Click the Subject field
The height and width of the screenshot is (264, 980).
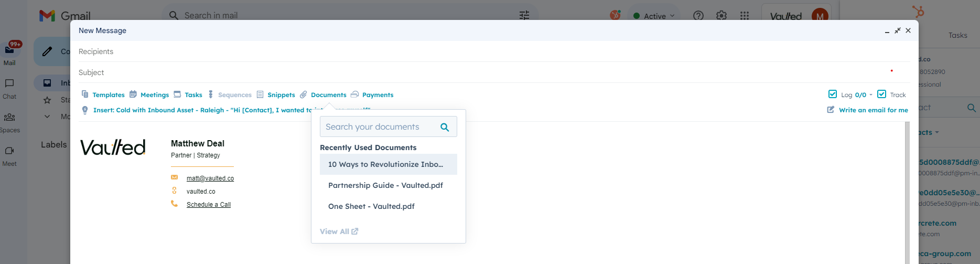(x=493, y=72)
